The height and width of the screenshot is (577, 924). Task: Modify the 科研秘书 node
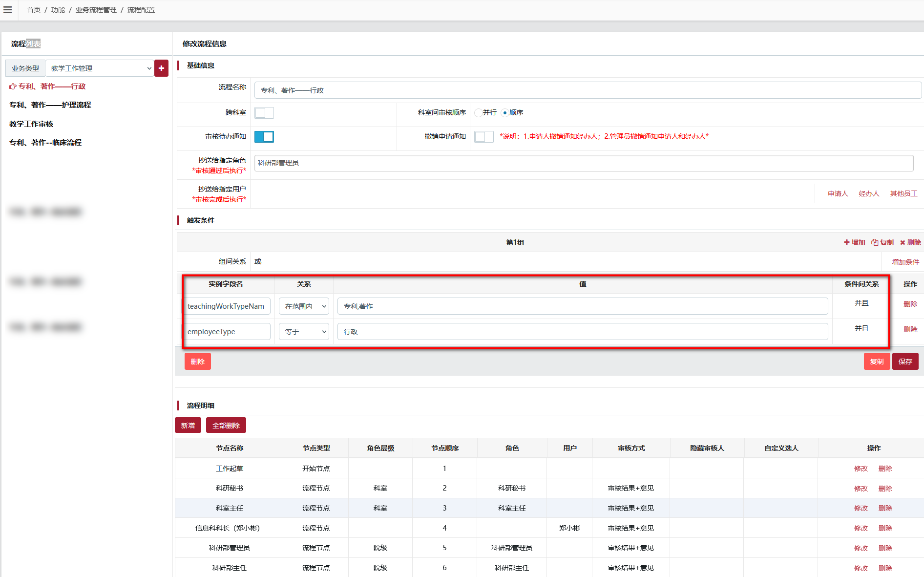tap(861, 489)
